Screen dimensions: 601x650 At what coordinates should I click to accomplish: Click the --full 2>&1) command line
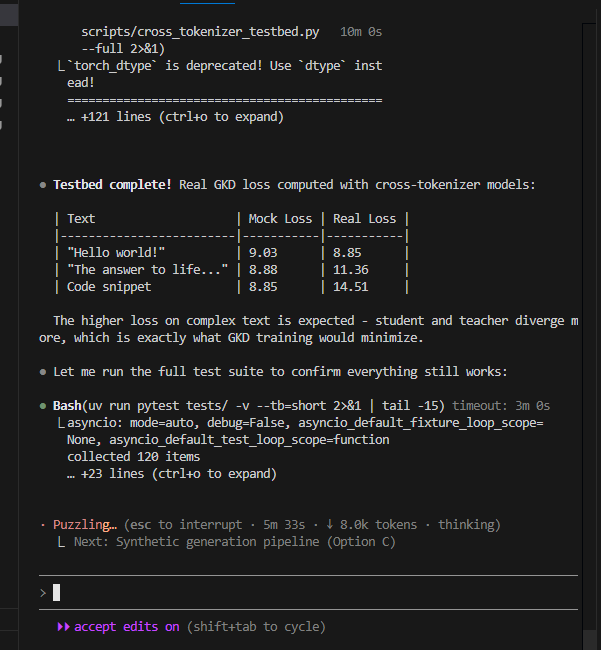(123, 49)
